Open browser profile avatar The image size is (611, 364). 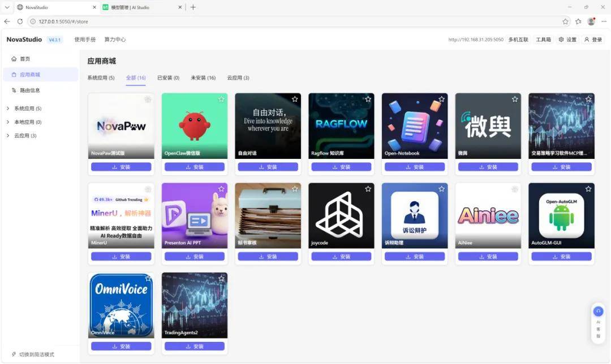[591, 21]
